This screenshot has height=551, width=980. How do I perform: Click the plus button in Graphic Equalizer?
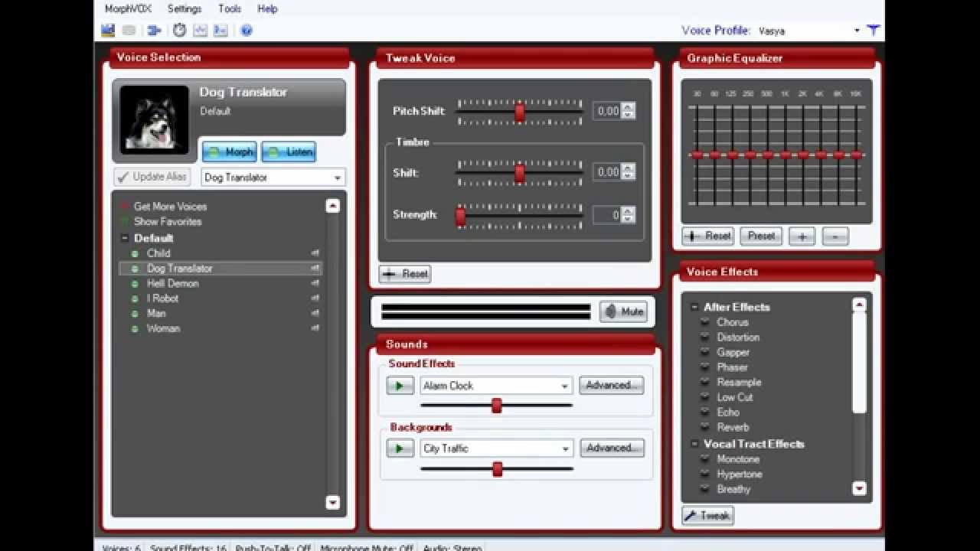pyautogui.click(x=802, y=236)
